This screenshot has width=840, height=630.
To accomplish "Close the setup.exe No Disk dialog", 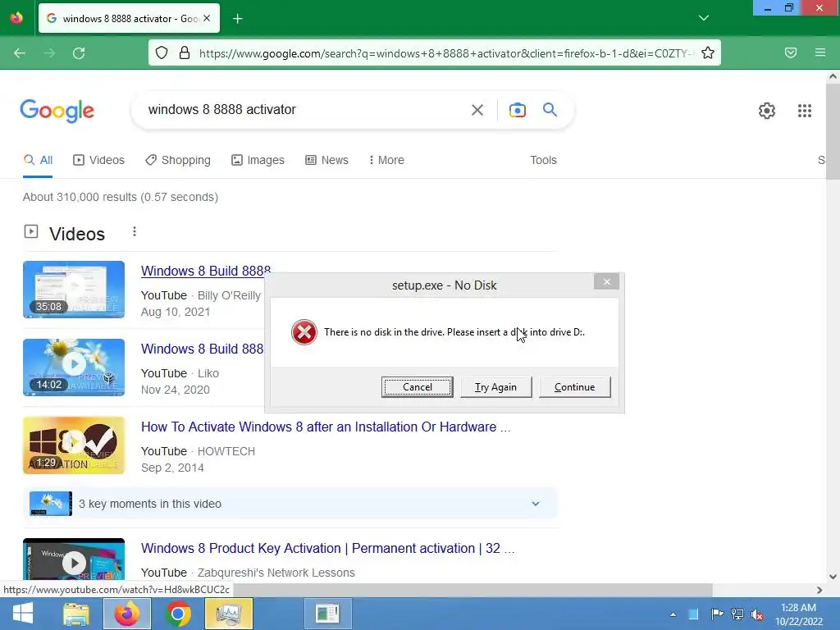I will [x=606, y=282].
